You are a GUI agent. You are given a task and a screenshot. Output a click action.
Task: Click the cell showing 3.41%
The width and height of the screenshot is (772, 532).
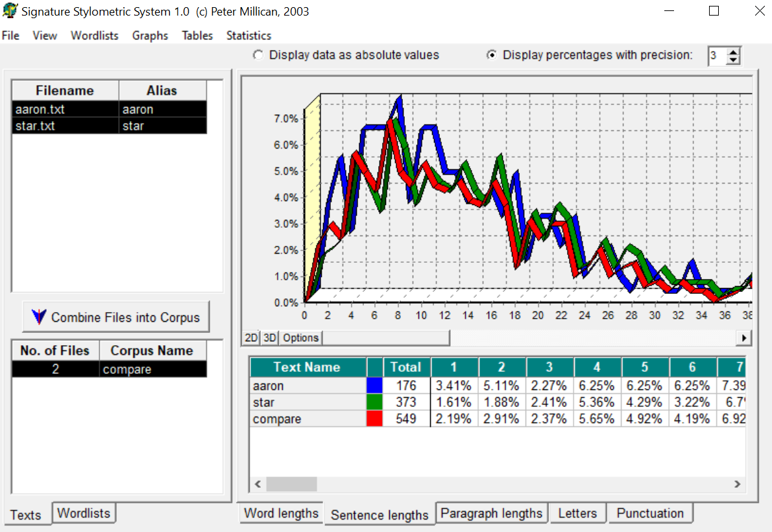point(454,385)
